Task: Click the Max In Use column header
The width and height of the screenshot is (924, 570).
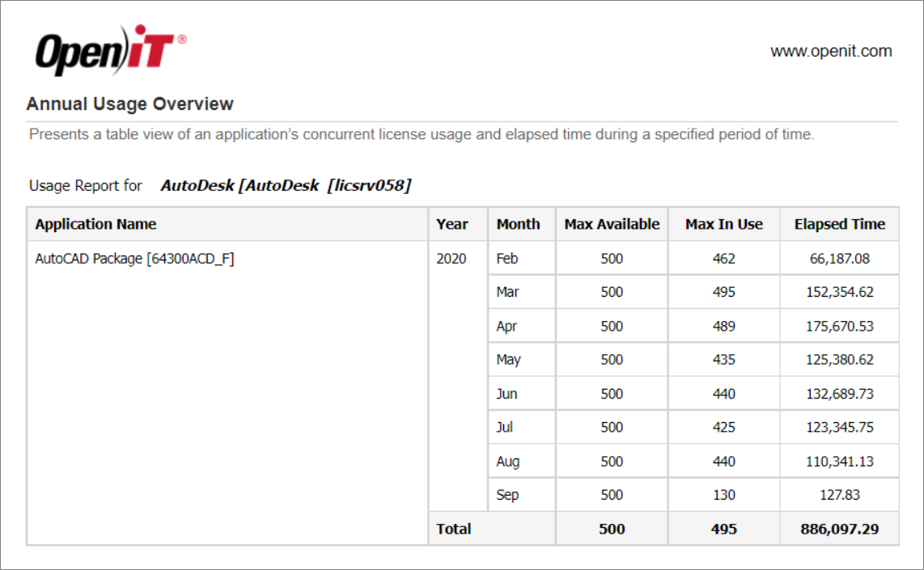Action: coord(723,224)
